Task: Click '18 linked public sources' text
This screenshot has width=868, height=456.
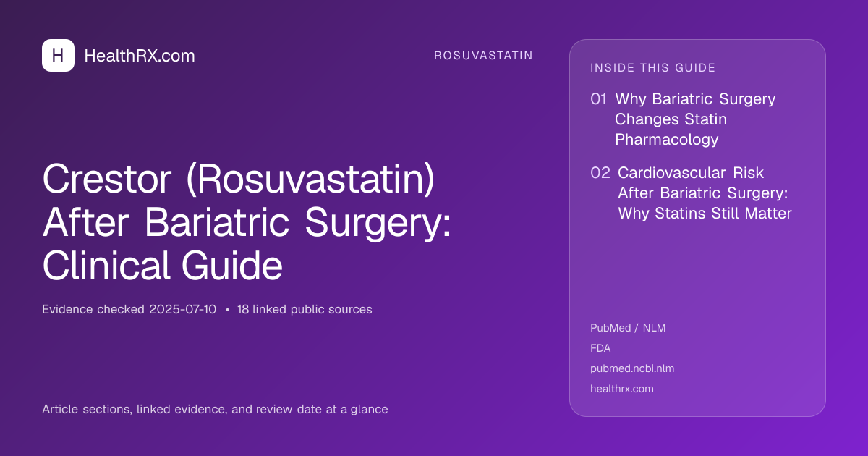Action: [x=305, y=310]
